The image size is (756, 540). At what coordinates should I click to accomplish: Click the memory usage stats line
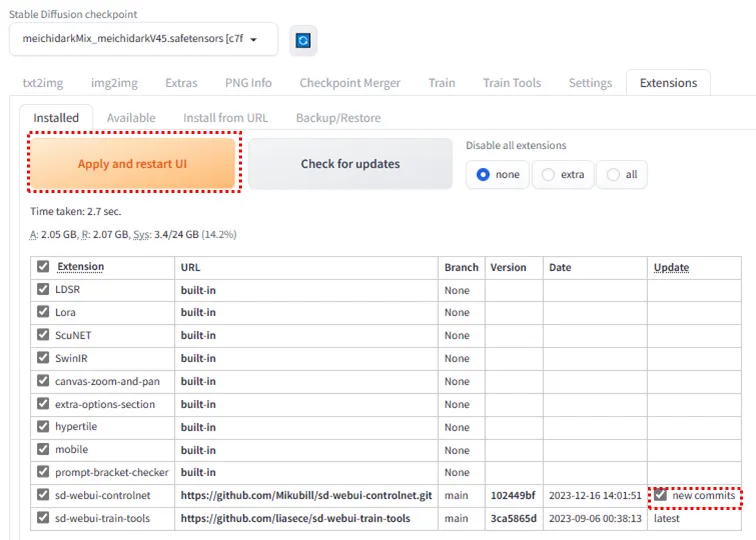[x=133, y=234]
